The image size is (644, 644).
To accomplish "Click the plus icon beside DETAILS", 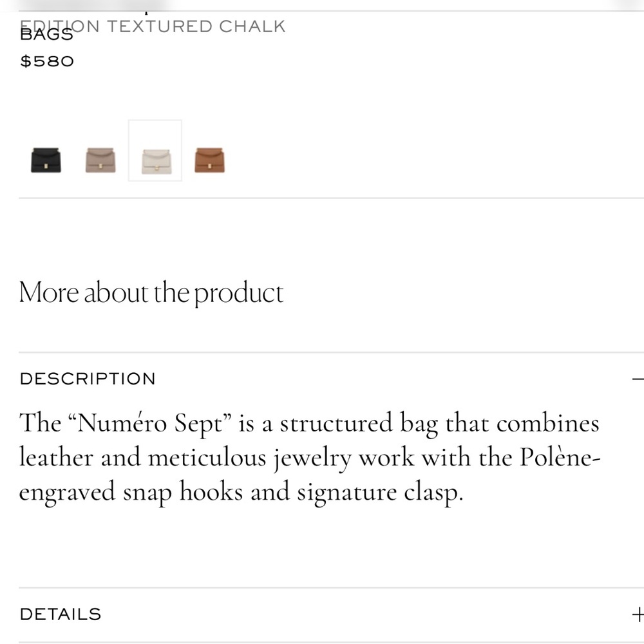I will tap(639, 614).
